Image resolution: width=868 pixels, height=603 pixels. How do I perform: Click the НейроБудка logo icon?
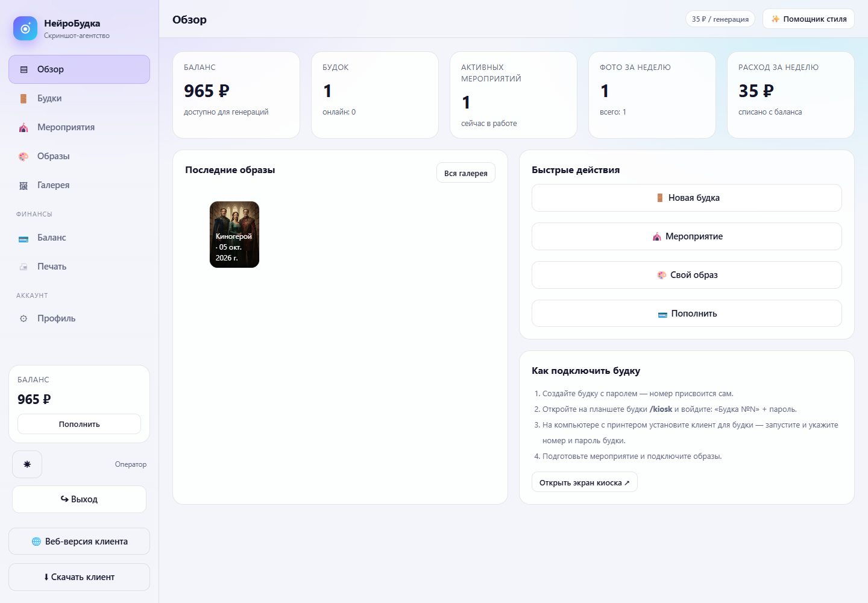(25, 28)
